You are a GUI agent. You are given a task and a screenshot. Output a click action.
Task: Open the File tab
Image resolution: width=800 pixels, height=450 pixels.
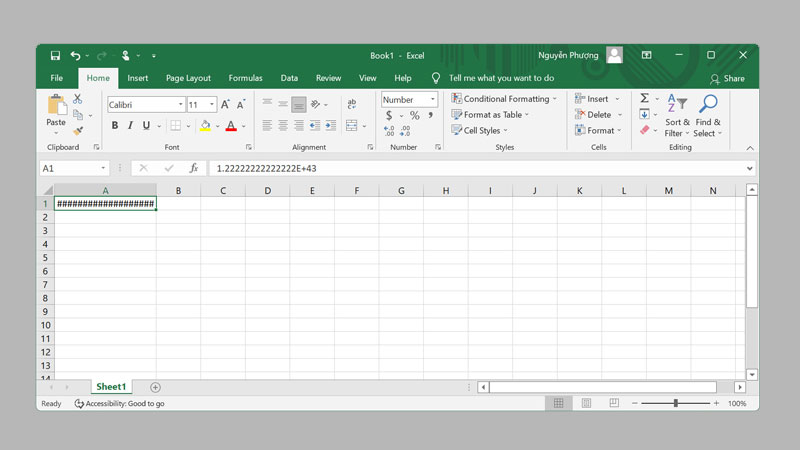[57, 78]
